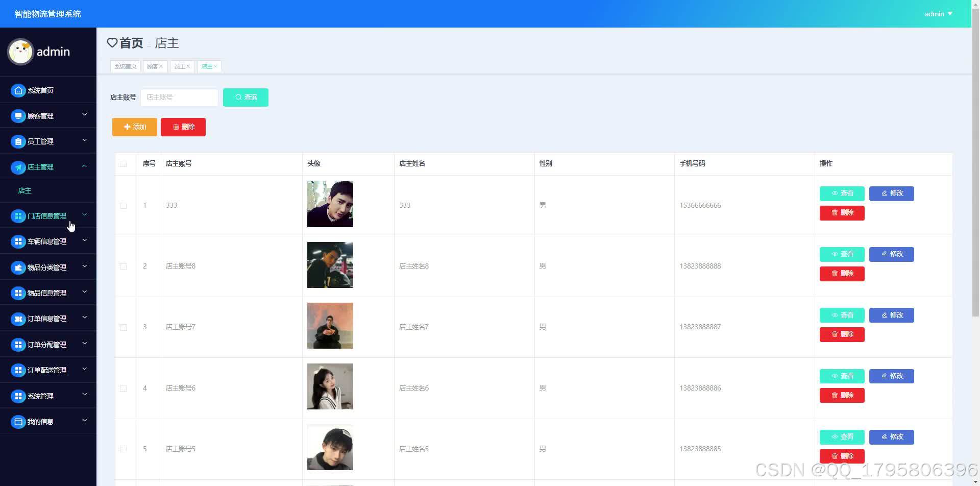Close the 店主 tab with its X

point(215,66)
